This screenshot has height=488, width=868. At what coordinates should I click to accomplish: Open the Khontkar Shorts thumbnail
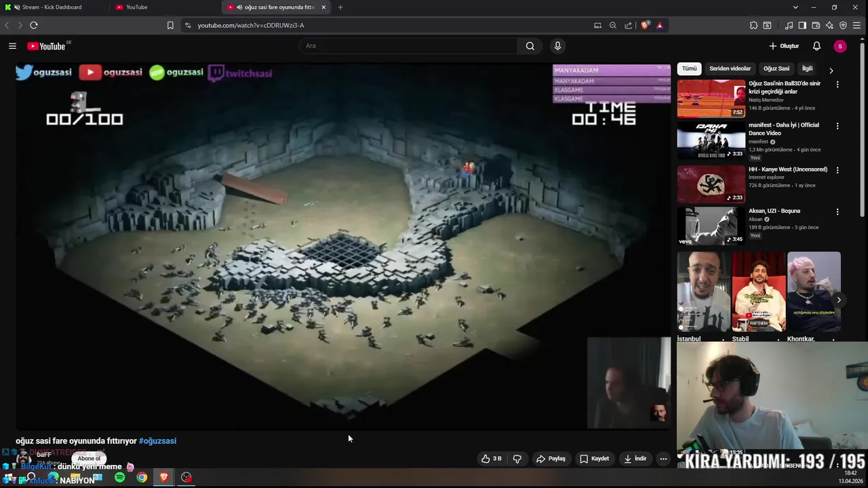coord(814,291)
